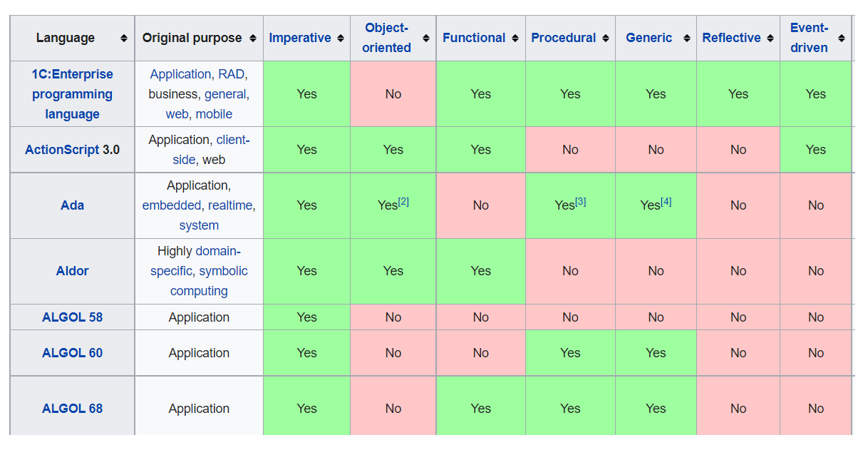Image resolution: width=868 pixels, height=450 pixels.
Task: Open the Aldor language page
Action: click(72, 271)
